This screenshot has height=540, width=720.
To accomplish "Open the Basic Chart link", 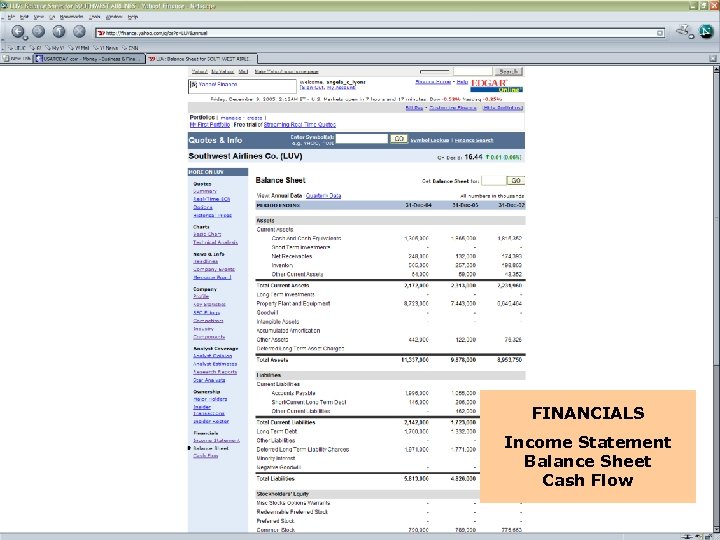I will (207, 234).
